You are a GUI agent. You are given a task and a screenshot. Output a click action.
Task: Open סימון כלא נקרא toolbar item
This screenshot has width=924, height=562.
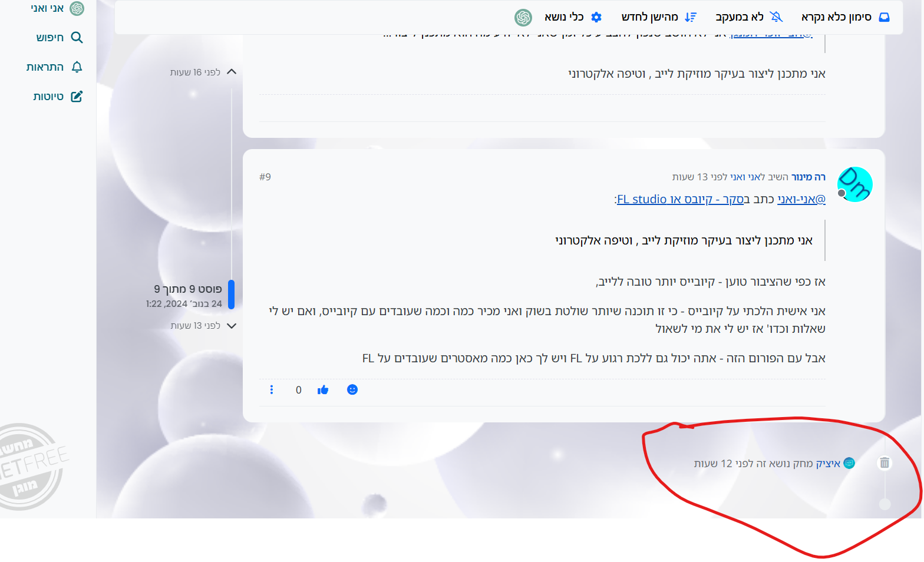[x=846, y=17]
